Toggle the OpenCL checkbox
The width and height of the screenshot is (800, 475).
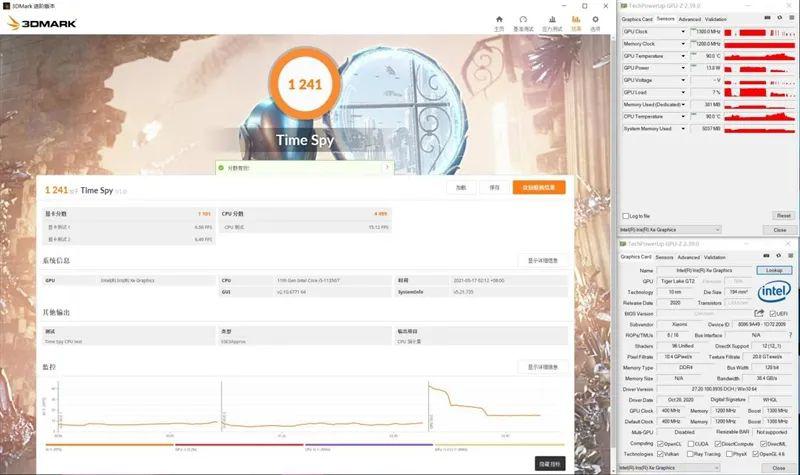coord(660,444)
